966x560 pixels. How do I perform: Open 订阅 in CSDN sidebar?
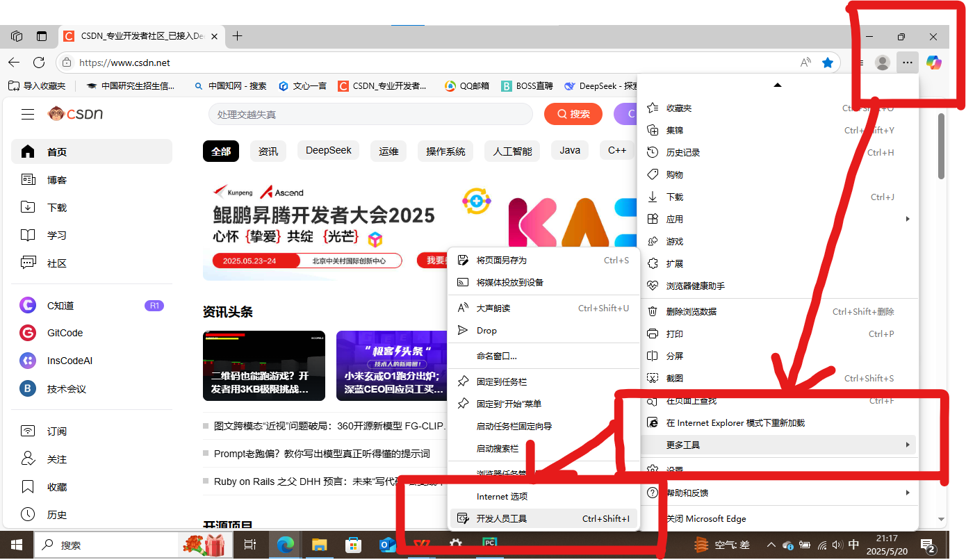click(x=92, y=431)
